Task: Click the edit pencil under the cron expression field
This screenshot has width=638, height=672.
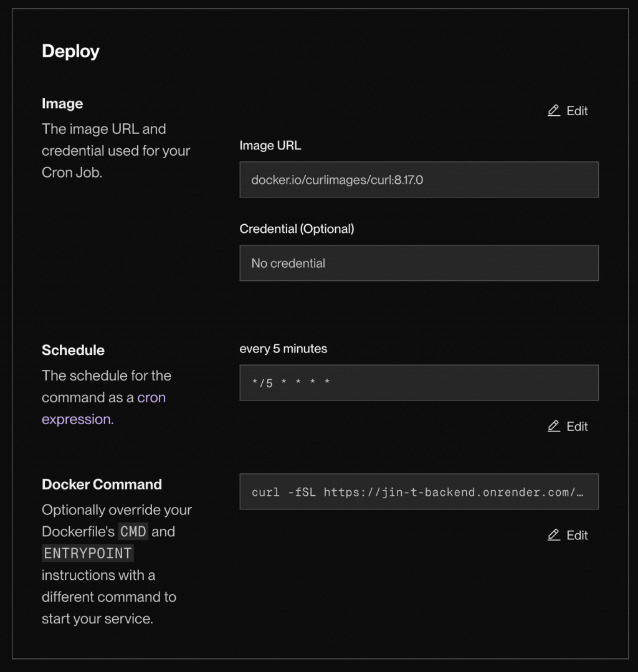Action: pos(553,426)
